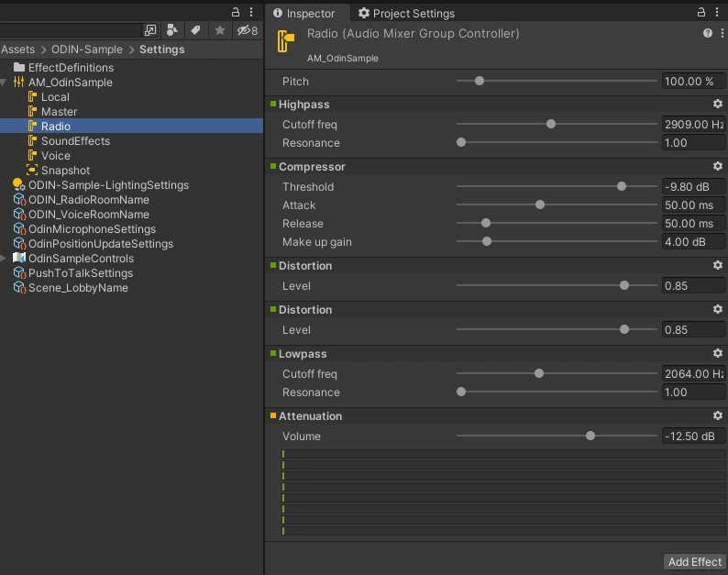728x575 pixels.
Task: Click the Pitch 100.00 % value field
Action: click(x=693, y=82)
